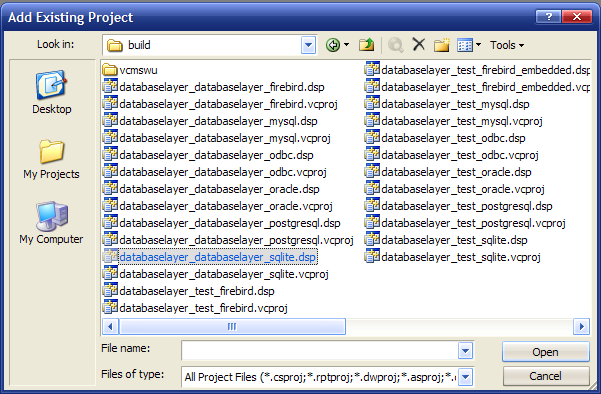This screenshot has width=601, height=394.
Task: Select databaselayer_test_sqlite.vcproj file name
Action: coord(461,257)
